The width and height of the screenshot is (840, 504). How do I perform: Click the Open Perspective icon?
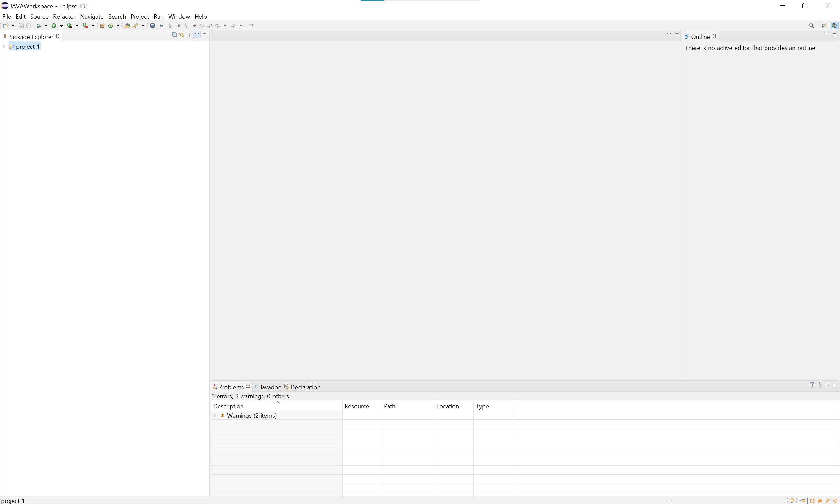click(824, 26)
